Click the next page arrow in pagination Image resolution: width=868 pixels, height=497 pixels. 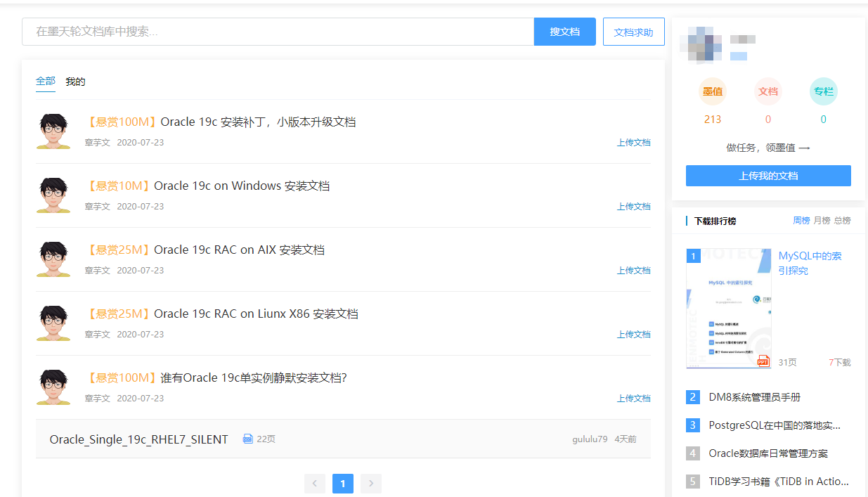[x=370, y=484]
